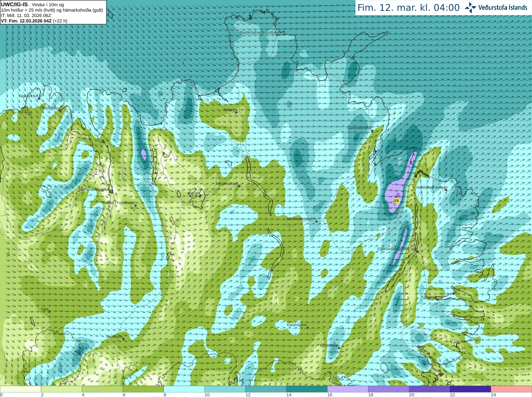The height and width of the screenshot is (398, 532).
Task: Click the Siglufjörður station label
Action: coord(29,96)
